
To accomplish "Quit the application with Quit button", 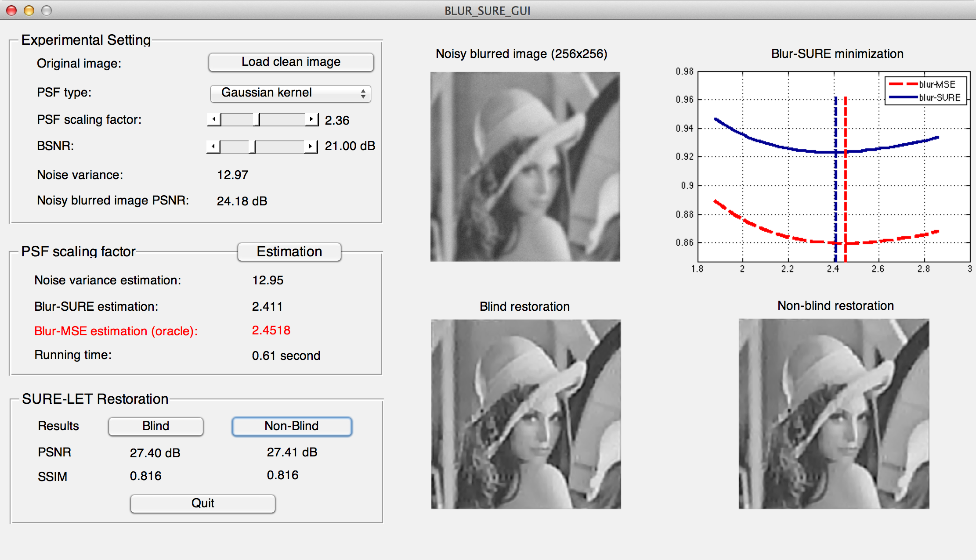I will tap(203, 503).
